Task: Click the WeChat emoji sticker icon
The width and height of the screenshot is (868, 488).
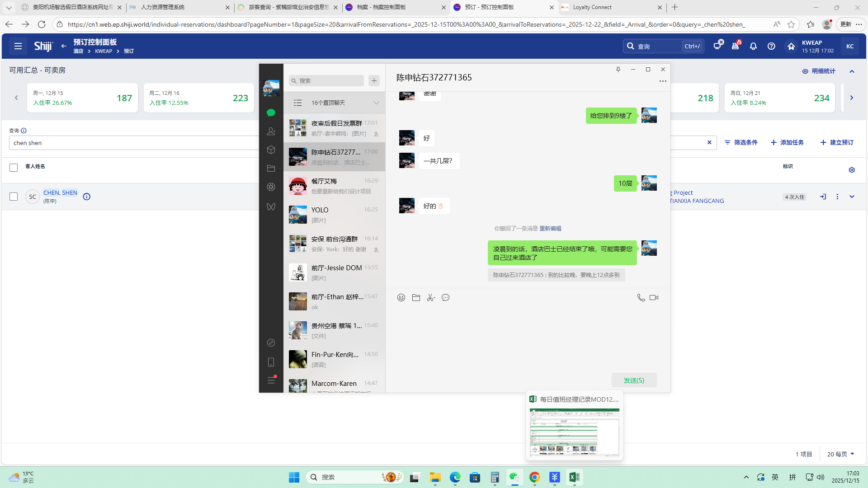Action: (401, 297)
